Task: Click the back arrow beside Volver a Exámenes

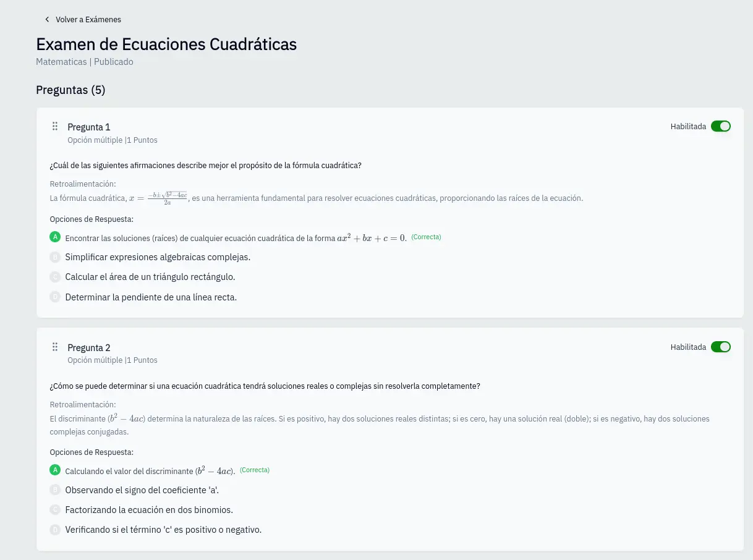Action: coord(47,20)
